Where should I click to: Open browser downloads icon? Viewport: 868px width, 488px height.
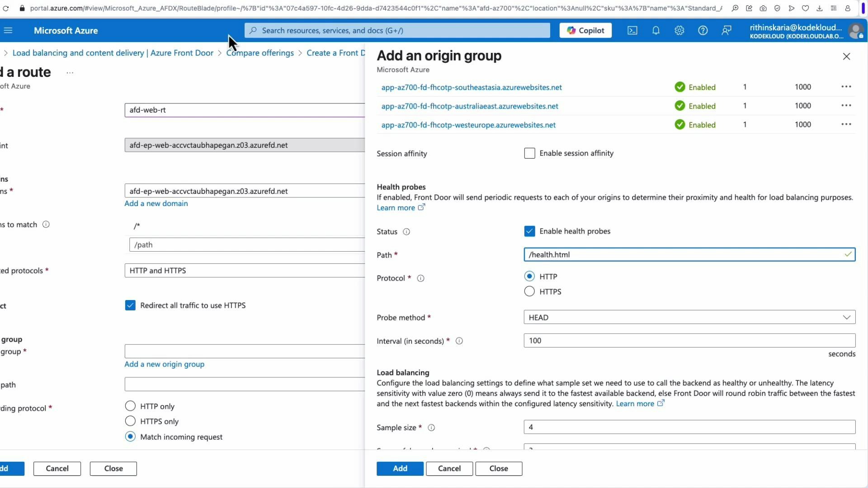click(x=819, y=8)
